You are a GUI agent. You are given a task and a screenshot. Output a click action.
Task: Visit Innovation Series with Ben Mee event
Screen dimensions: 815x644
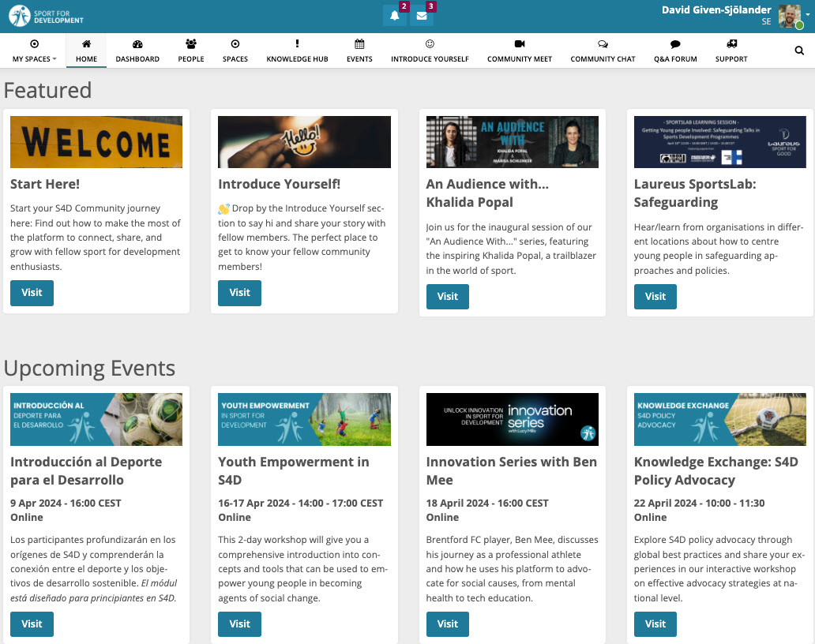click(448, 623)
